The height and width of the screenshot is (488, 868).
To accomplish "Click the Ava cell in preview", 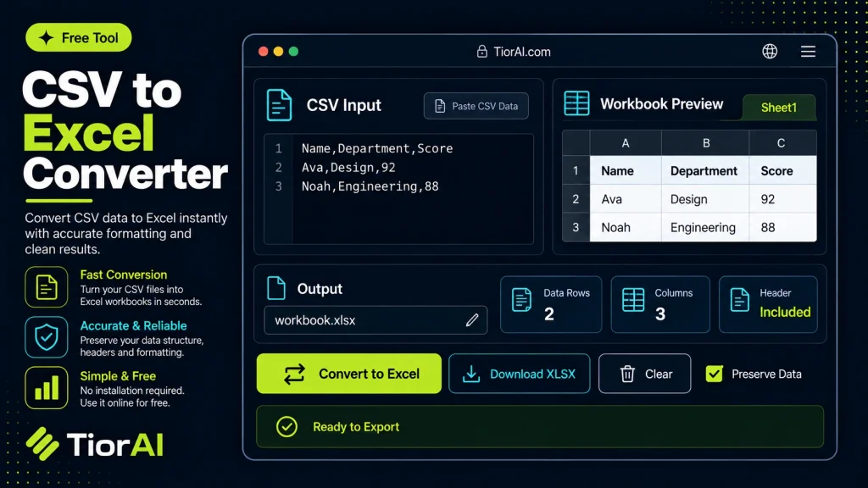I will (x=626, y=199).
